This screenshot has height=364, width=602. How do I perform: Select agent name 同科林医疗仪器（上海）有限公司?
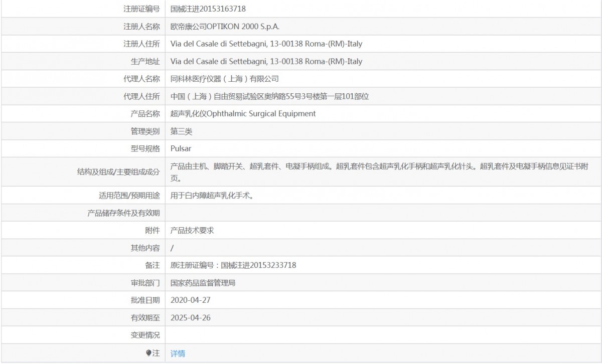tap(225, 79)
